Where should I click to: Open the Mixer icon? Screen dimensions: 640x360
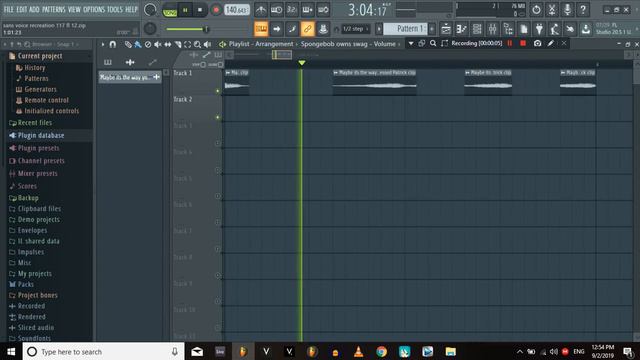[492, 29]
